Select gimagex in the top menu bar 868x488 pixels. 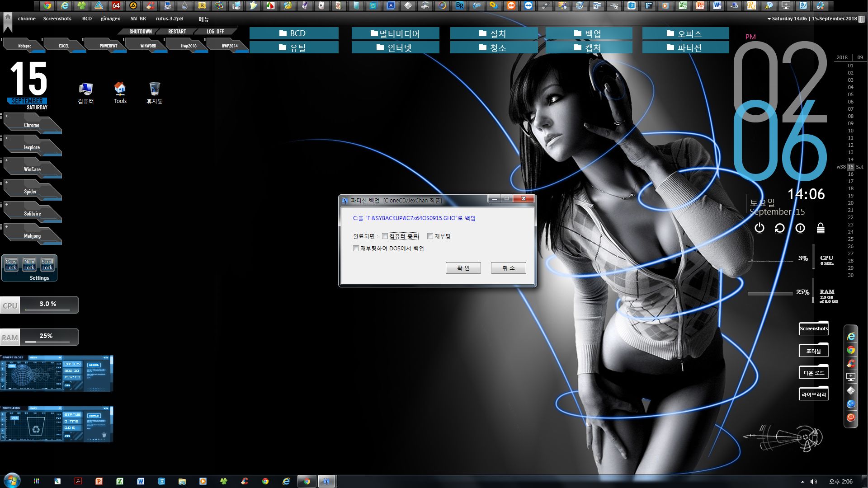tap(110, 19)
